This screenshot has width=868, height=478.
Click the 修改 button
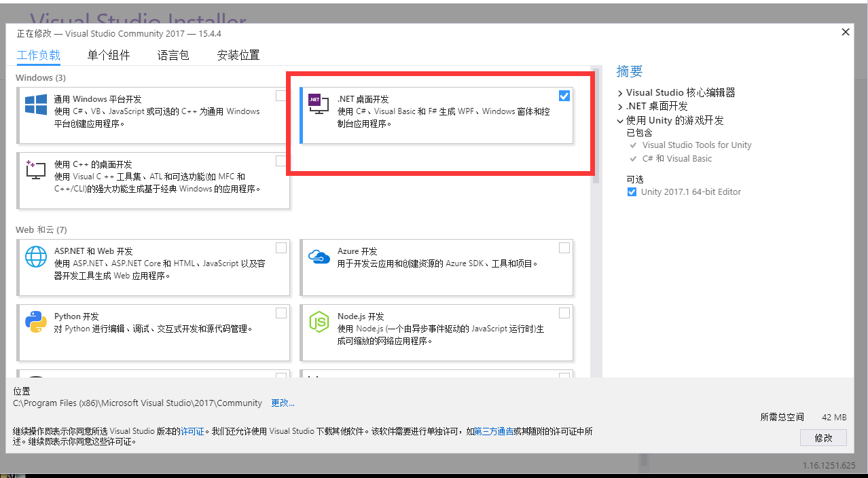tap(823, 438)
